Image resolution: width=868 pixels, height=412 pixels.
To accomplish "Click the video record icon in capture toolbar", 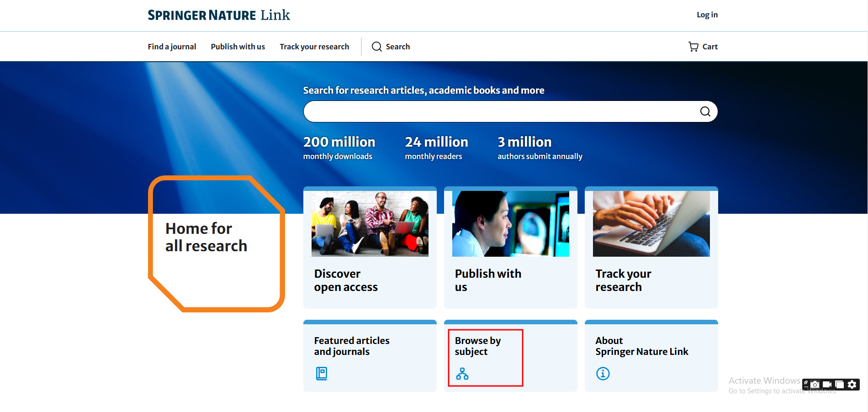I will pyautogui.click(x=827, y=385).
